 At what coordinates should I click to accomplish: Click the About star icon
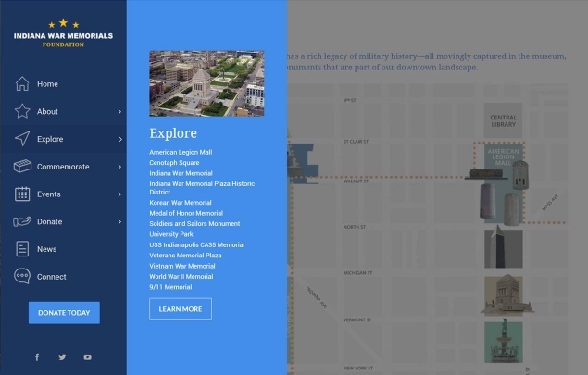point(22,111)
